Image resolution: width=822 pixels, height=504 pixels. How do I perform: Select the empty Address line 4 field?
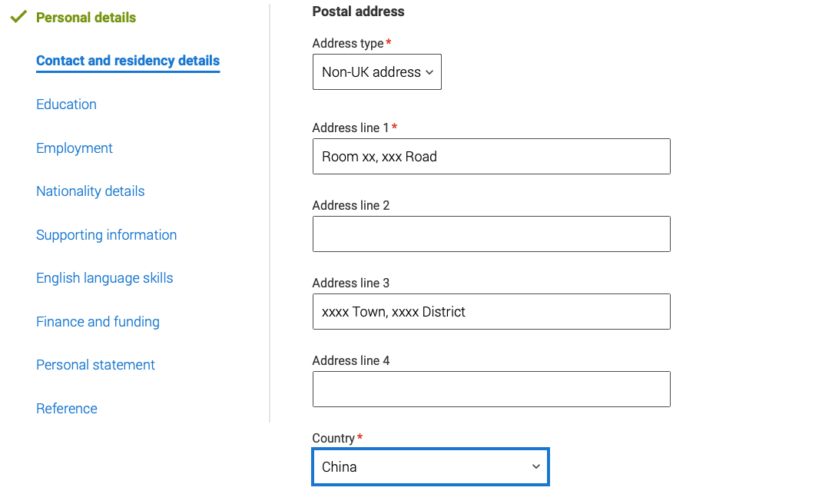[x=491, y=390]
